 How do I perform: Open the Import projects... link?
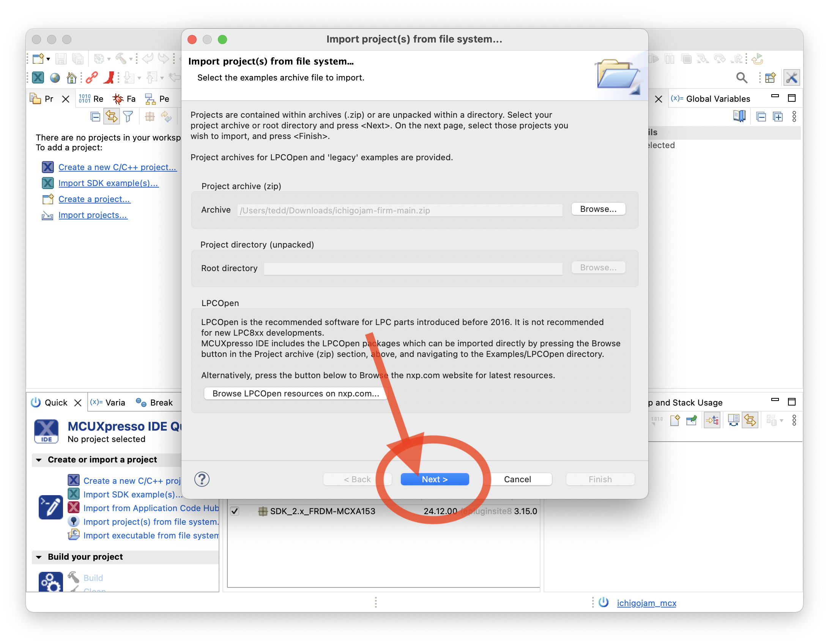(93, 215)
